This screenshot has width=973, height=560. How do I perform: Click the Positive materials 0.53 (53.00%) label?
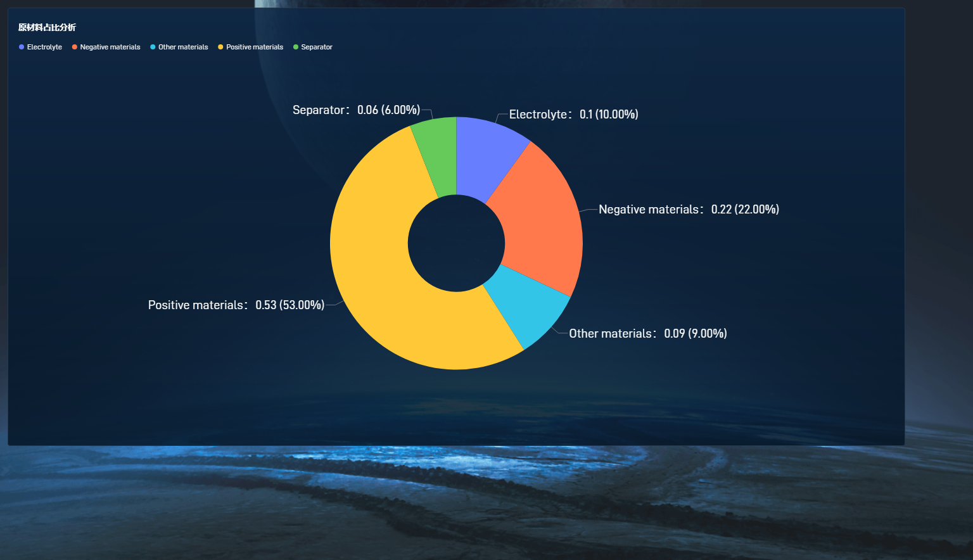tap(236, 305)
